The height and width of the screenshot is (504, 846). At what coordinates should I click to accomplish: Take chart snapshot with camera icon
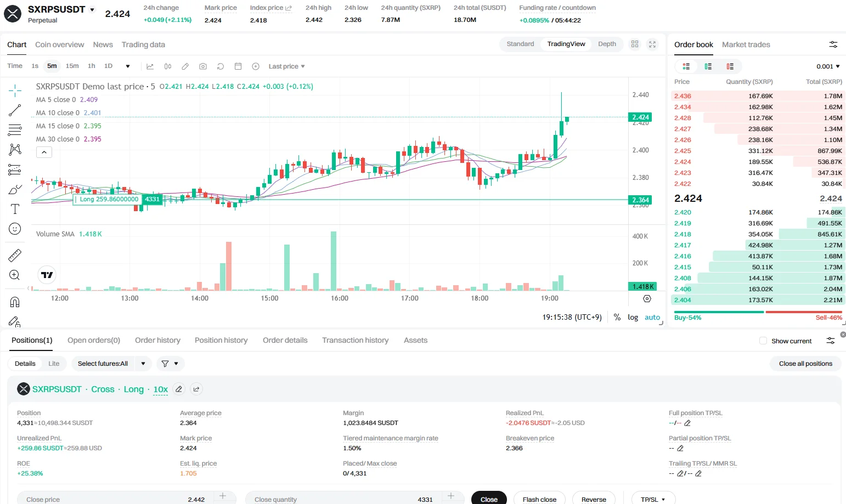pyautogui.click(x=203, y=66)
